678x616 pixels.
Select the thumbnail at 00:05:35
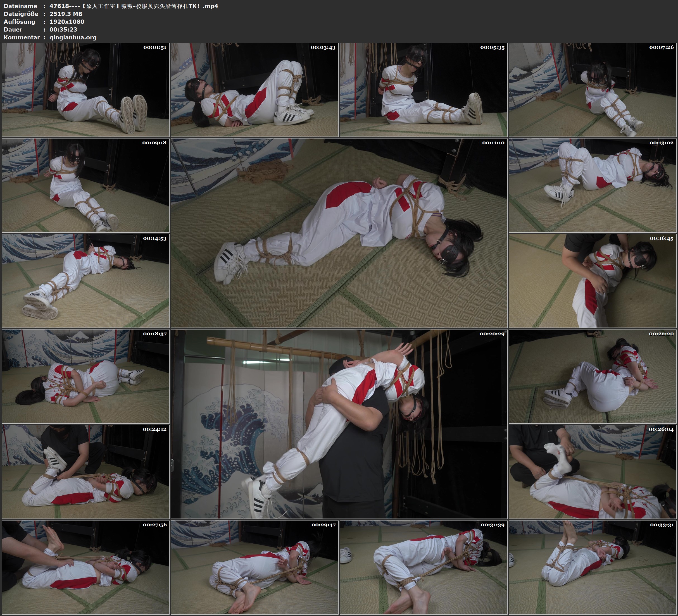(x=423, y=90)
